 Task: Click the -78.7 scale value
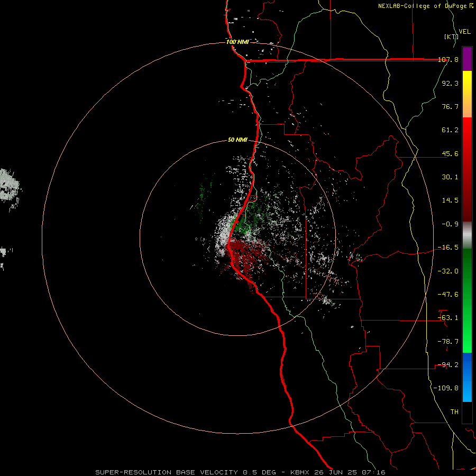448,342
